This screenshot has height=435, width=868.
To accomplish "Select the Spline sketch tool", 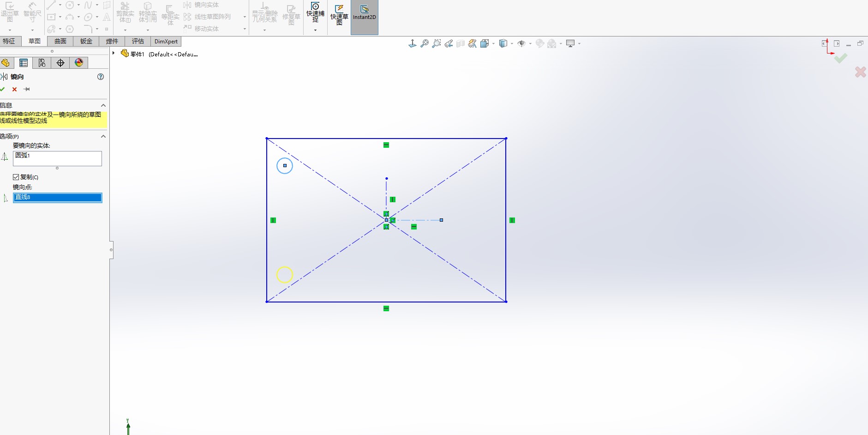I will tap(88, 5).
